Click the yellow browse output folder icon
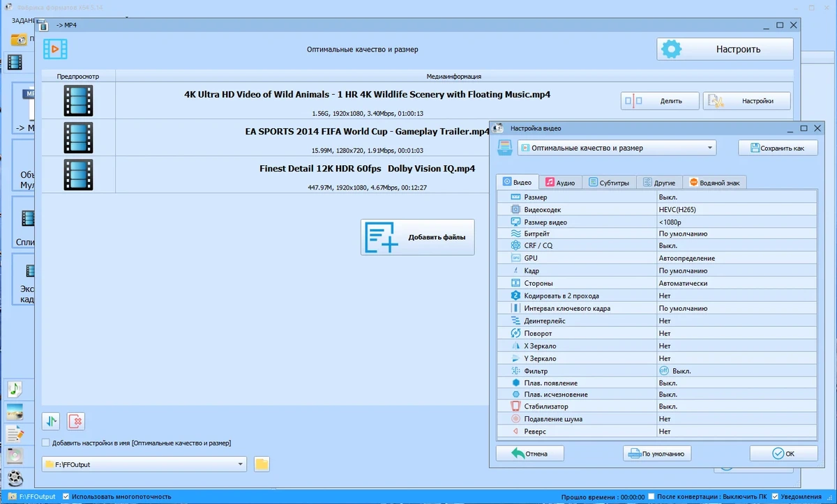Screen dimensions: 837x504 [x=262, y=464]
